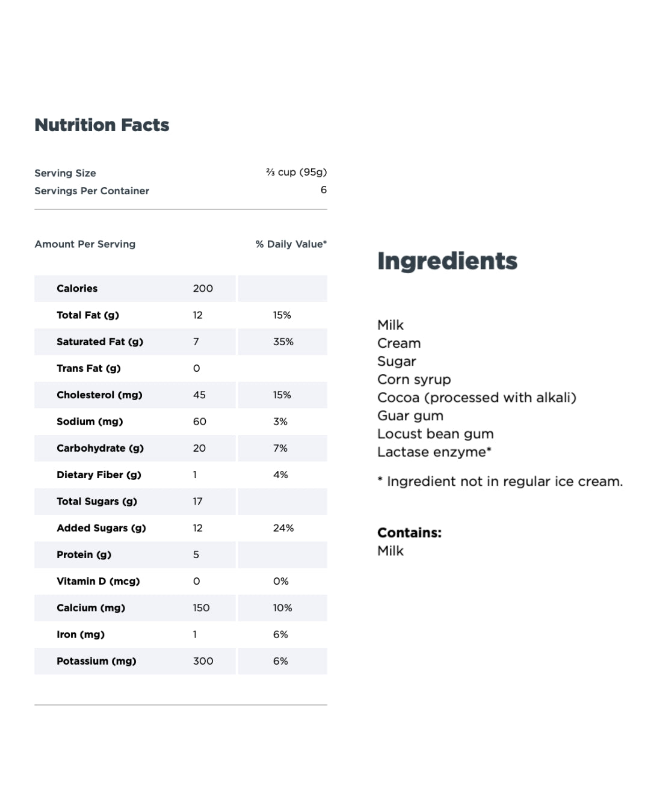Select the Carbohydrate row label
This screenshot has height=812, width=650.
pos(100,448)
